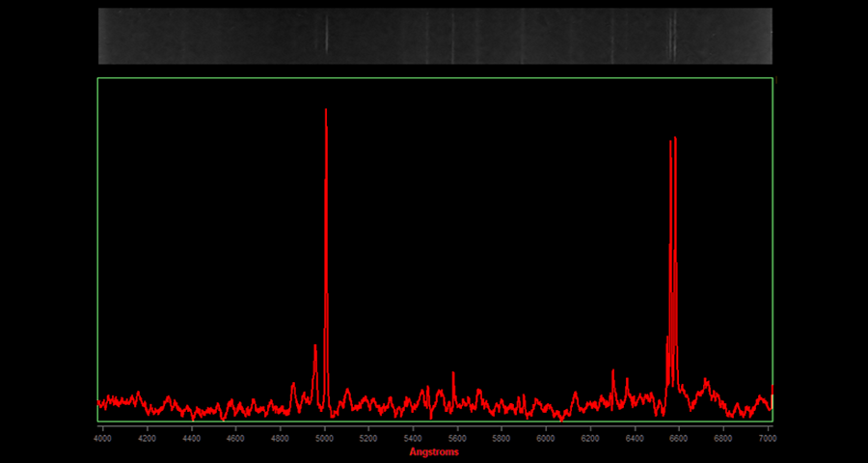Click the yellow marker at plot's right edge

[x=772, y=397]
